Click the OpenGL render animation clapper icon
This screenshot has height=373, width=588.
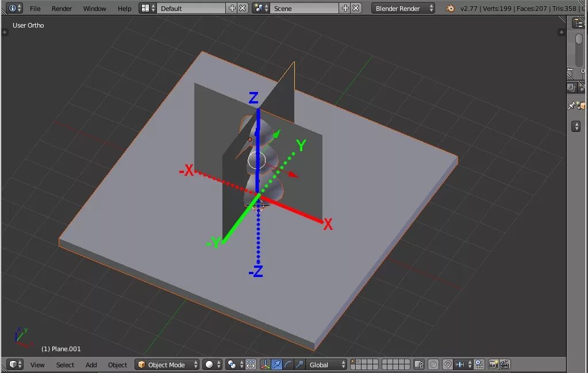pos(505,365)
